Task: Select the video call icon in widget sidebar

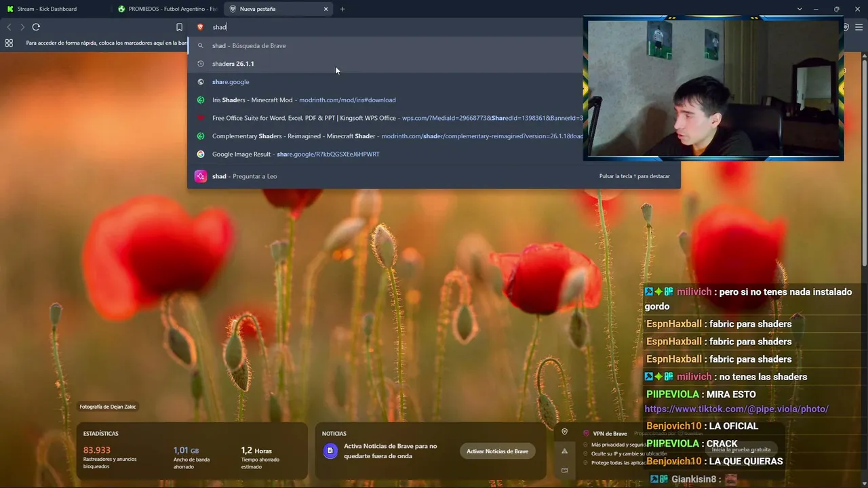Action: coord(564,470)
